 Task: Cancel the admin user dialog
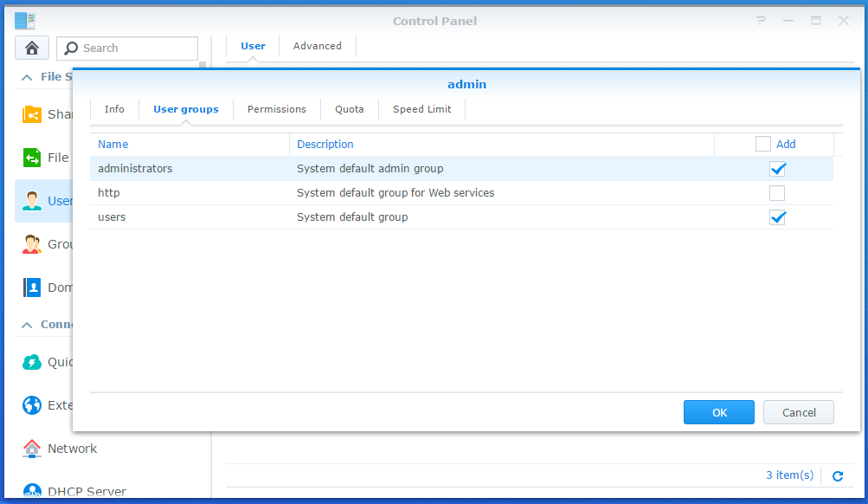(797, 412)
